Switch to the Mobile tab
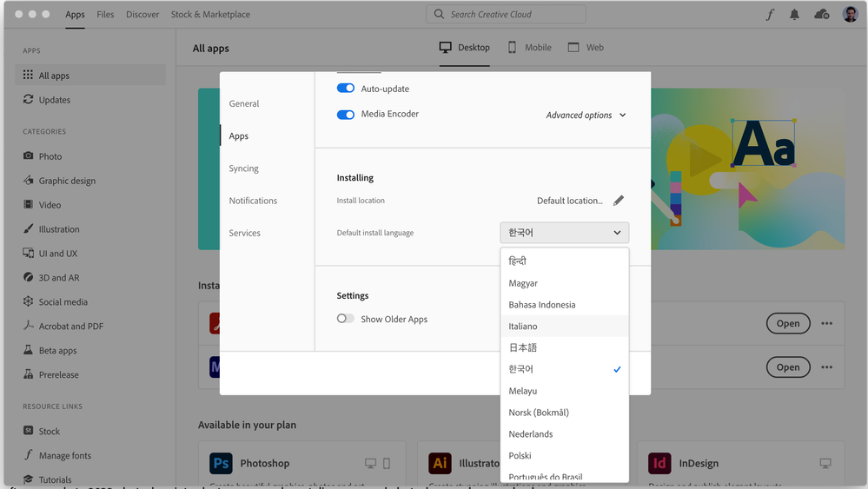 point(530,48)
